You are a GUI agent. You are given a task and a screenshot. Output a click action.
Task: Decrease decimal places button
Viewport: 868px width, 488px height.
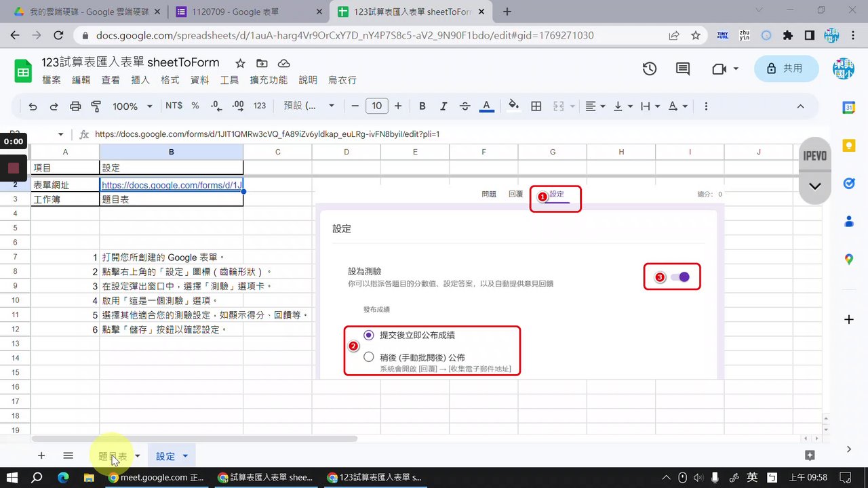pyautogui.click(x=216, y=106)
